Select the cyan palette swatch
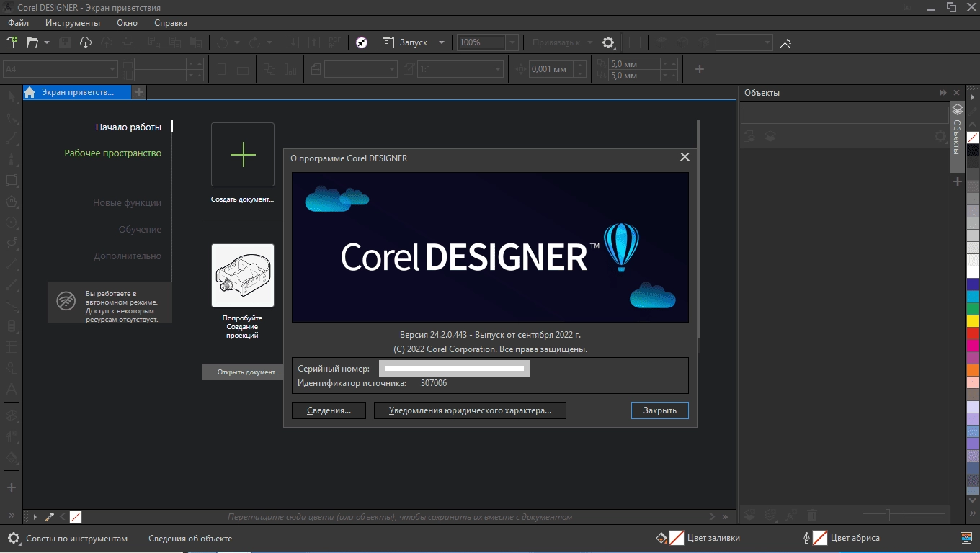 click(x=973, y=297)
